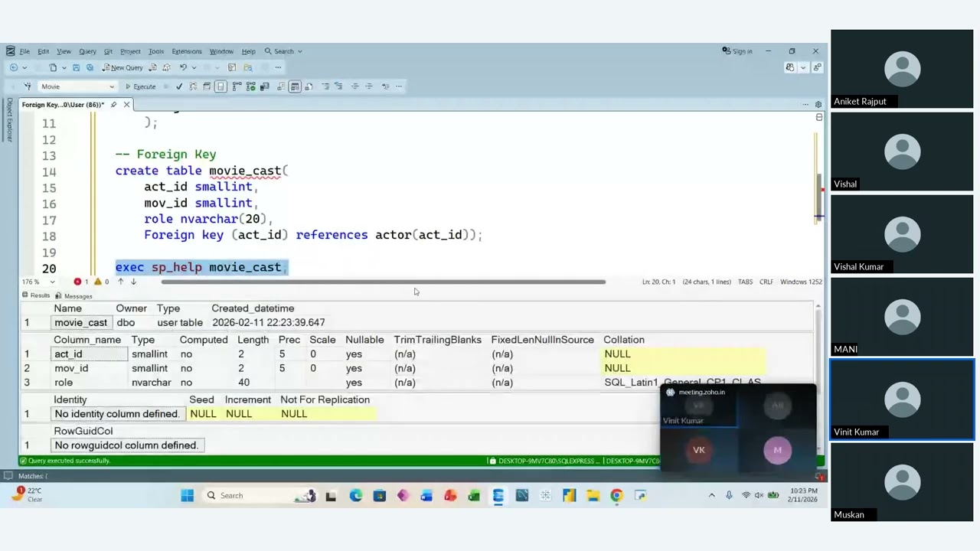Screen dimensions: 980x551
Task: Click the Display Estimated Execution Plan icon
Action: (193, 86)
